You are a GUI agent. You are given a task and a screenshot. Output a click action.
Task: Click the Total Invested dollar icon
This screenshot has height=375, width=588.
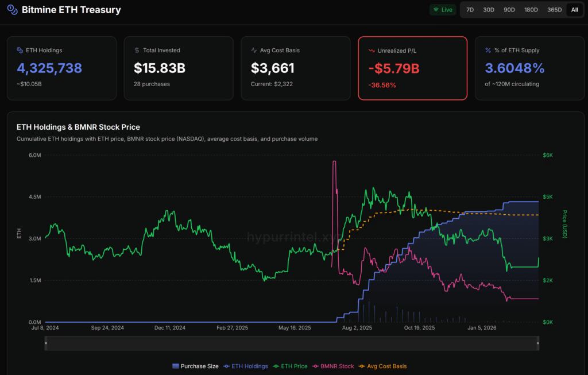click(x=137, y=51)
